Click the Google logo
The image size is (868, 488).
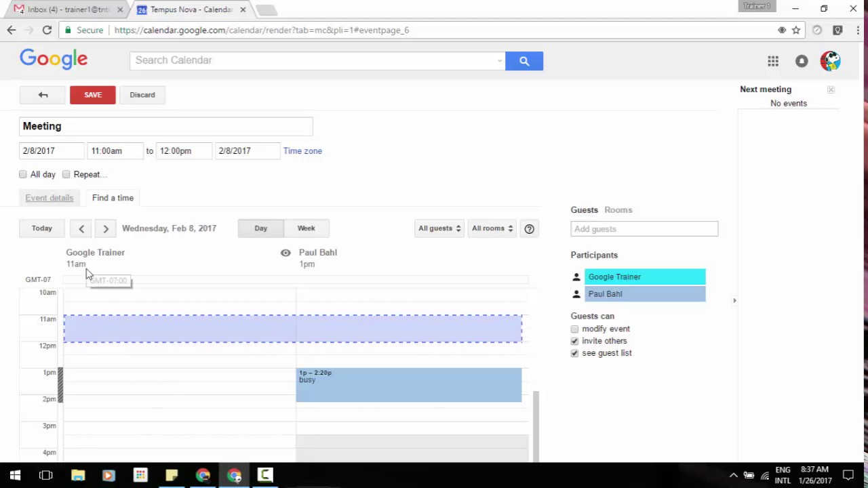click(54, 60)
